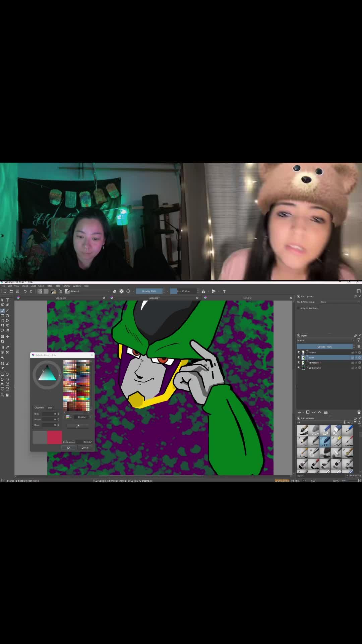Image resolution: width=362 pixels, height=644 pixels.
Task: Switch to the goku.kra document tab
Action: 155,298
